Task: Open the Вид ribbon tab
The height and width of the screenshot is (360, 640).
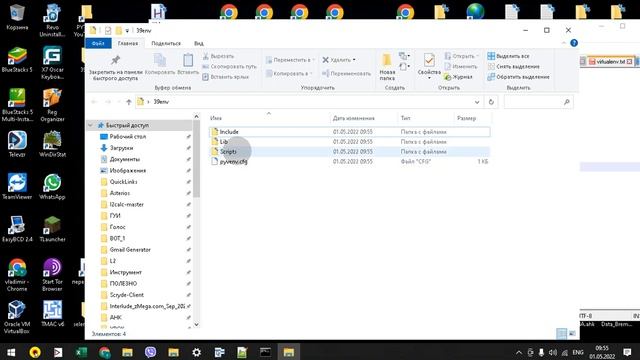Action: 199,43
